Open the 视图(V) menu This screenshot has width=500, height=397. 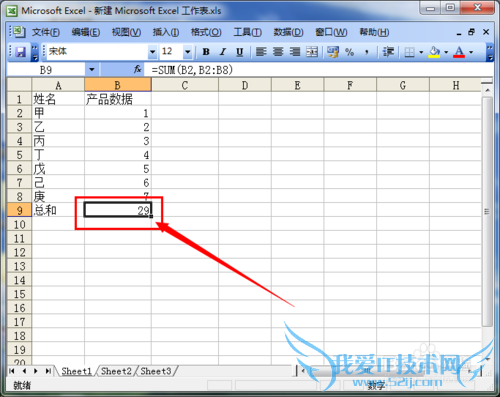(126, 32)
